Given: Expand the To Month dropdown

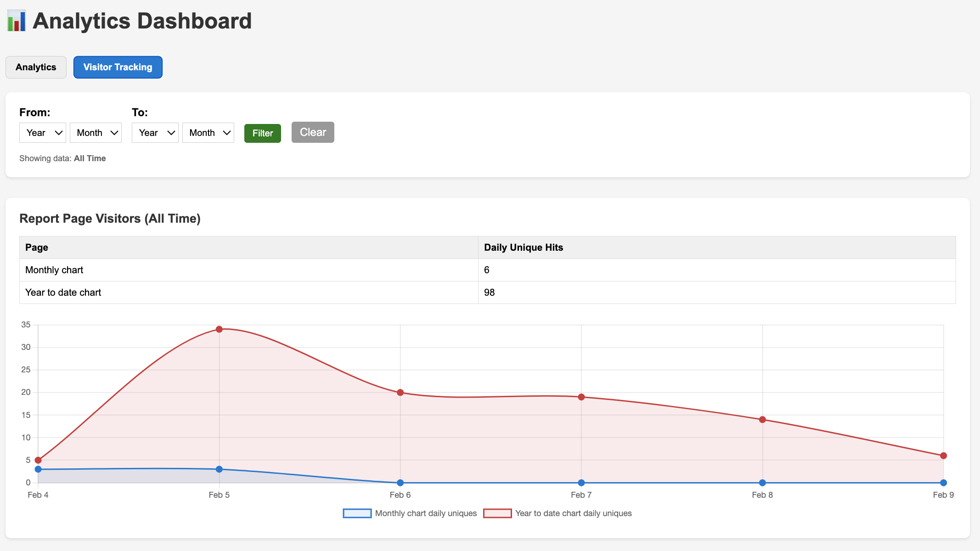Looking at the screenshot, I should (x=208, y=133).
